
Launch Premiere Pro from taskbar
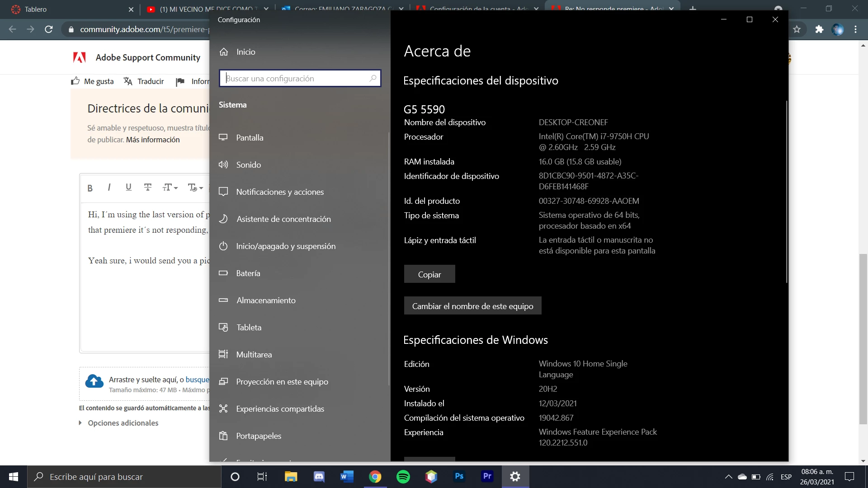(x=487, y=476)
